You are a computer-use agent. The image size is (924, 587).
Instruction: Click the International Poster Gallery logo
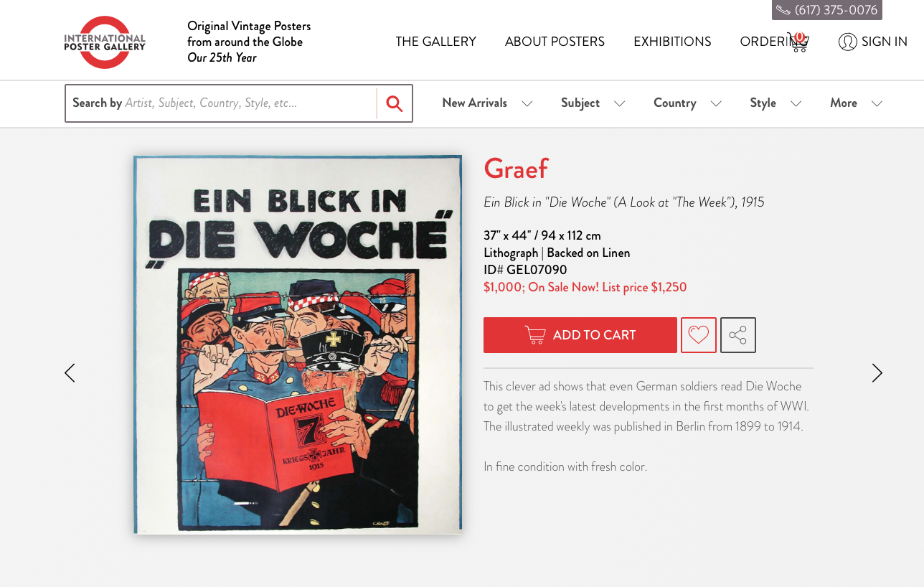(x=105, y=42)
